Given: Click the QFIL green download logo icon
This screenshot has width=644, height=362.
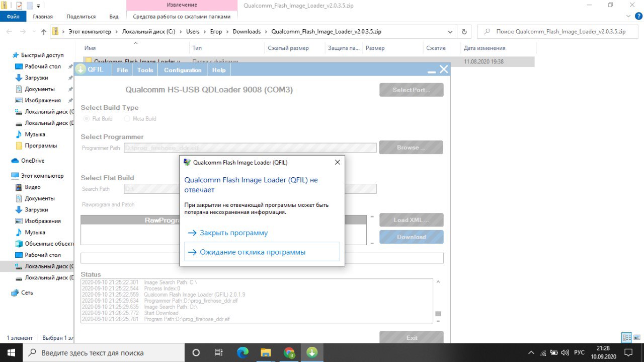Looking at the screenshot, I should point(80,69).
